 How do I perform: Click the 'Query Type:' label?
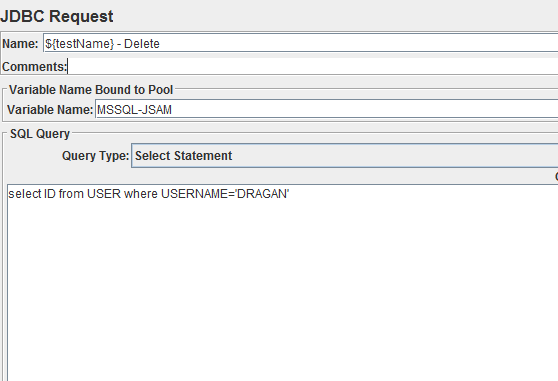pyautogui.click(x=95, y=156)
